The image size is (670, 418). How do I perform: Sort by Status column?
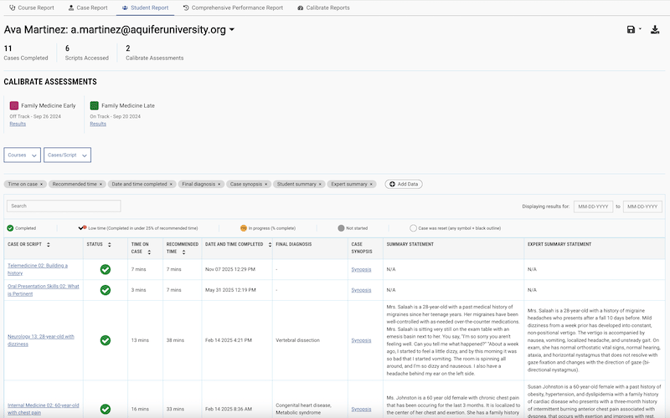pos(109,244)
